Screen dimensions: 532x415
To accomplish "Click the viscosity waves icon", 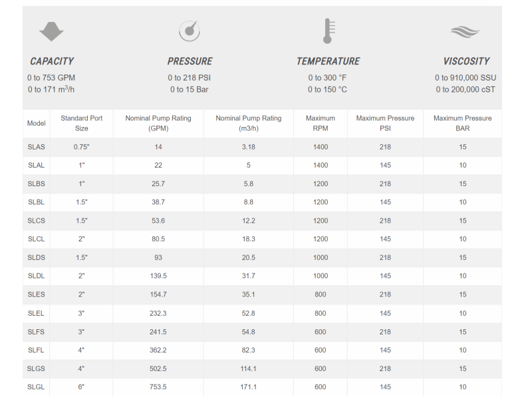I will click(465, 31).
